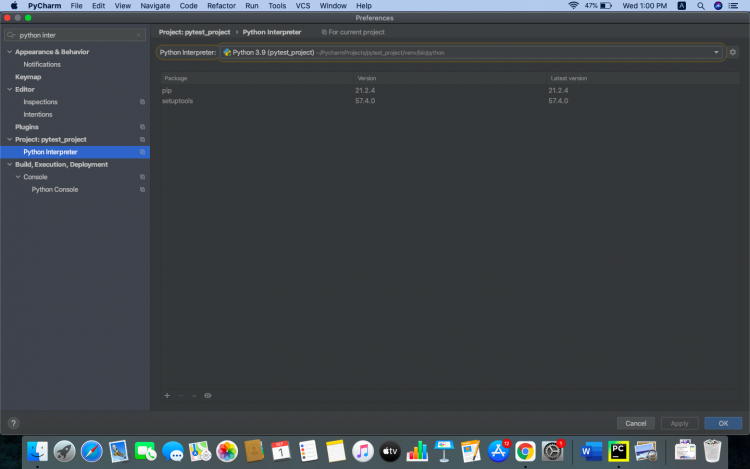
Task: Open Apple TV from the dock
Action: (x=390, y=451)
